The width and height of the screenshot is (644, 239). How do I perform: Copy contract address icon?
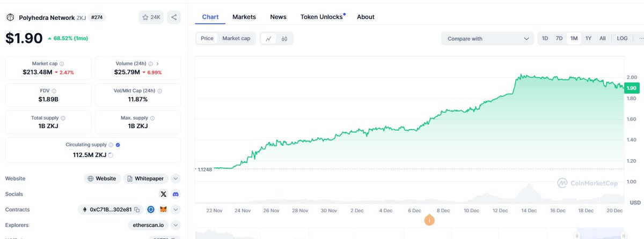click(137, 210)
